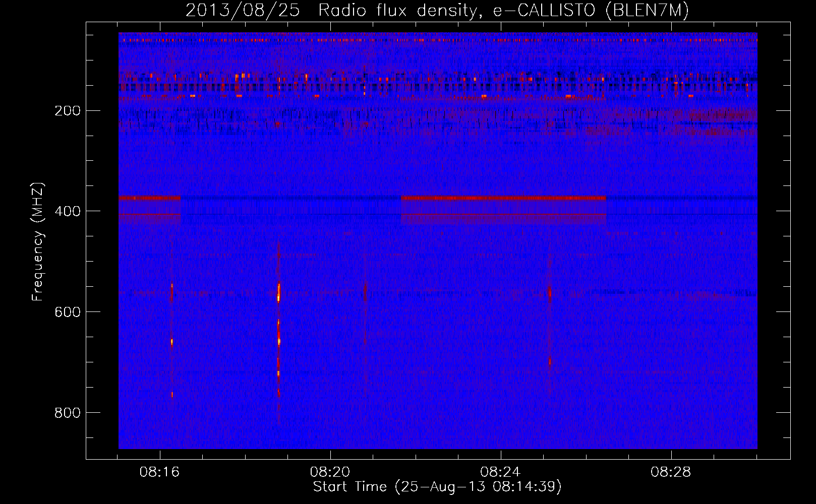Click the long red band near 08:24 at 375 MHz
This screenshot has height=504, width=816.
pos(503,198)
